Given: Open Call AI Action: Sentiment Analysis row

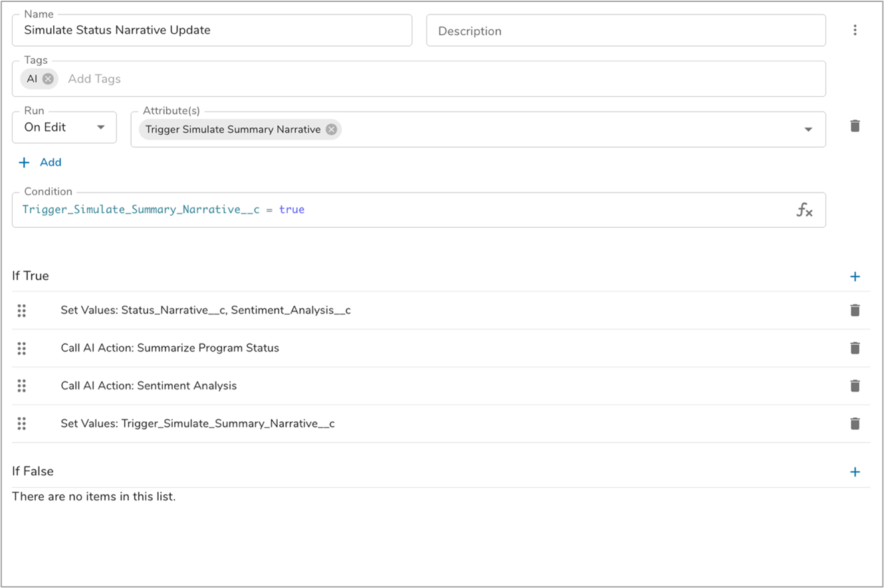Looking at the screenshot, I should click(148, 386).
